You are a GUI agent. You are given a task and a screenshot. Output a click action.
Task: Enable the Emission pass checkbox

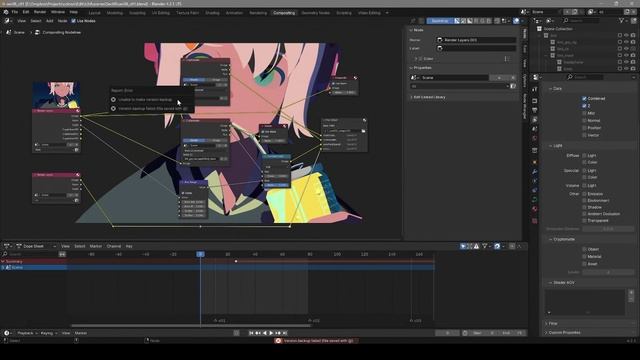tap(584, 194)
